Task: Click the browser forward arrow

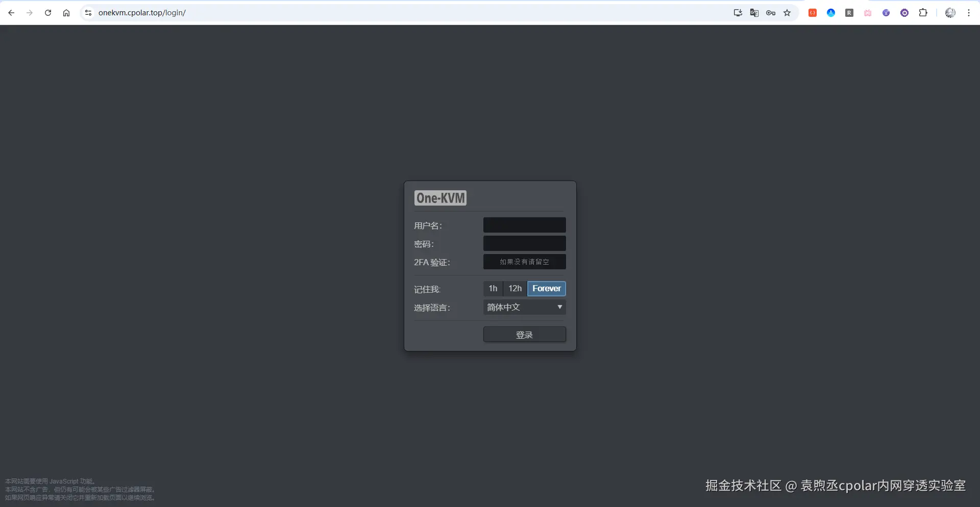Action: 30,13
